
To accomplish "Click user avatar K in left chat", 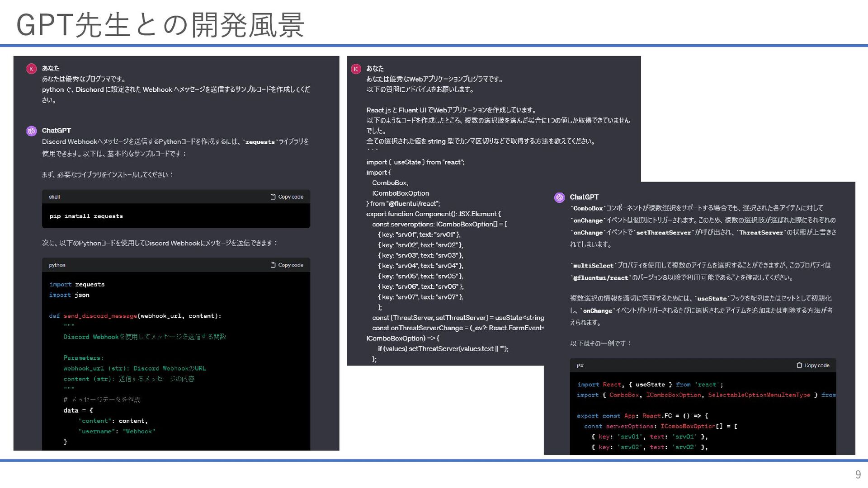I will (31, 69).
